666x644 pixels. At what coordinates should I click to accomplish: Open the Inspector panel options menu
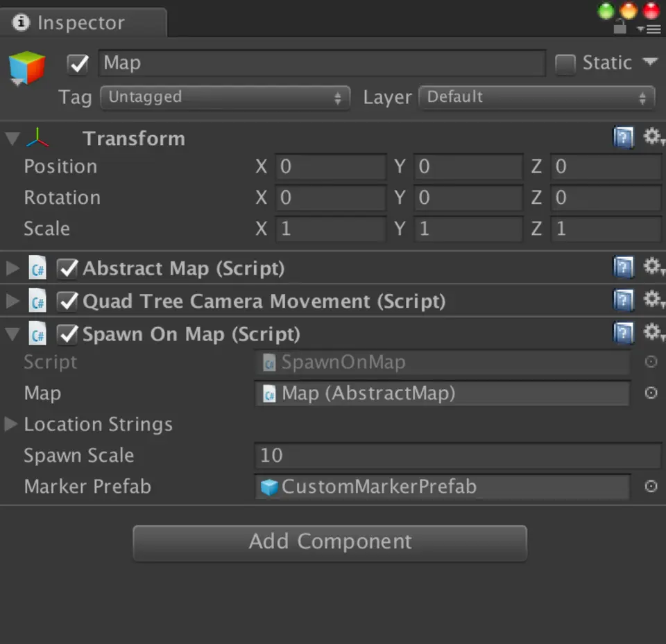coord(652,28)
